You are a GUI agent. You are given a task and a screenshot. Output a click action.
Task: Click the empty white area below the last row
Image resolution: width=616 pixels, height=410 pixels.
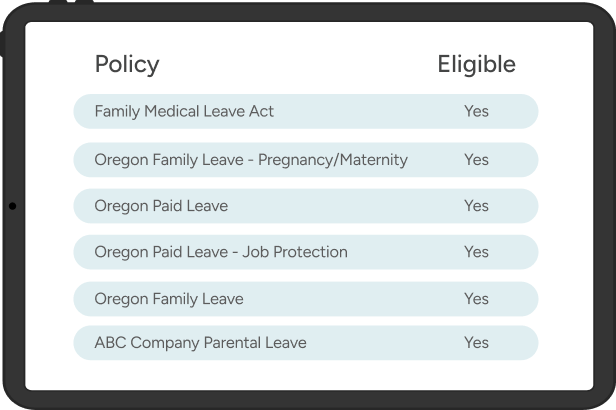305,375
